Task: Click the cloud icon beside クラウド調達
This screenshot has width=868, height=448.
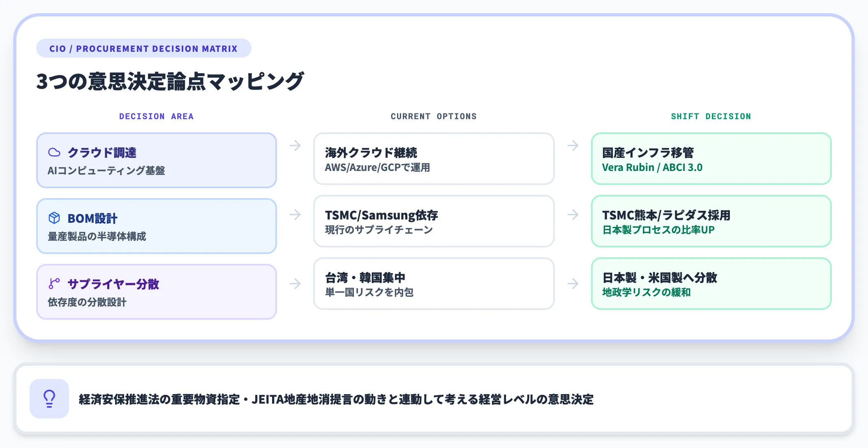Action: click(54, 152)
